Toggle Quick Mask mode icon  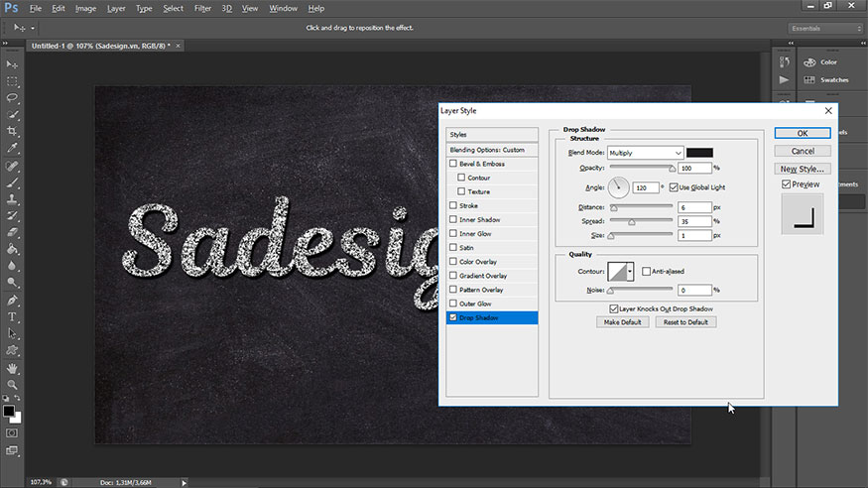[x=12, y=433]
